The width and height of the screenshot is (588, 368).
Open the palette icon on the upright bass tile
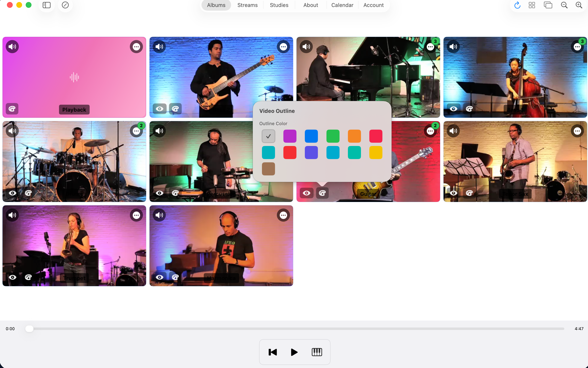point(469,109)
